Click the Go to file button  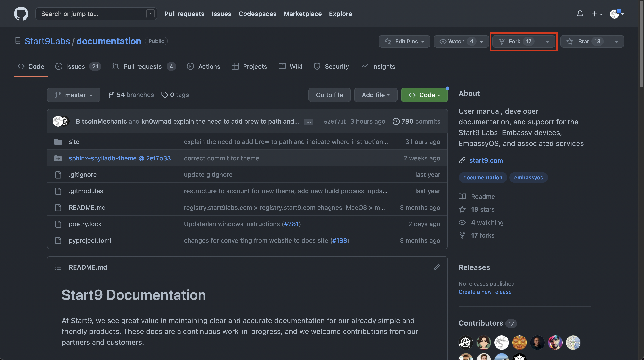point(329,95)
